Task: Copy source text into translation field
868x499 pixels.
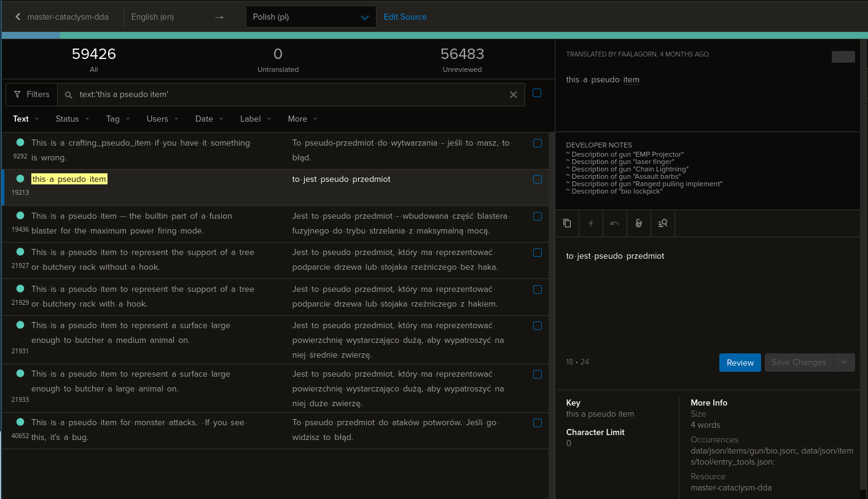Action: [x=566, y=223]
